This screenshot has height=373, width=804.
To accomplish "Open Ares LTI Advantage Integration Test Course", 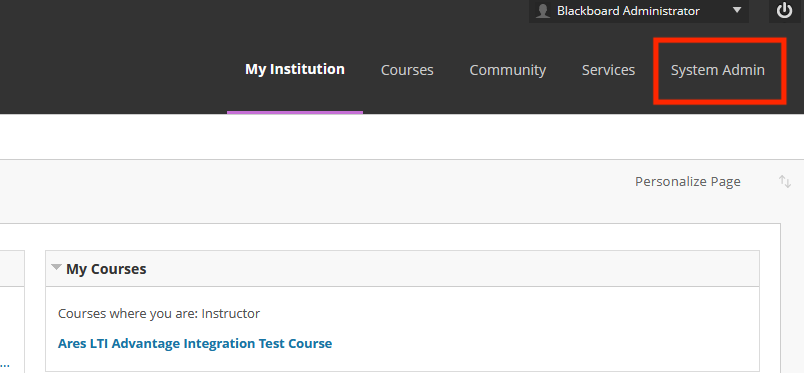I will tap(195, 343).
